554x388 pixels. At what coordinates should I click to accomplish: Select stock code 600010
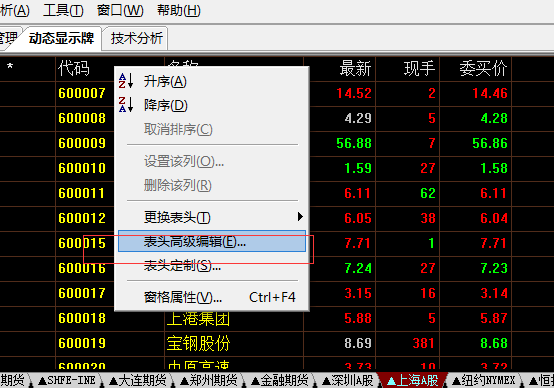pyautogui.click(x=82, y=168)
